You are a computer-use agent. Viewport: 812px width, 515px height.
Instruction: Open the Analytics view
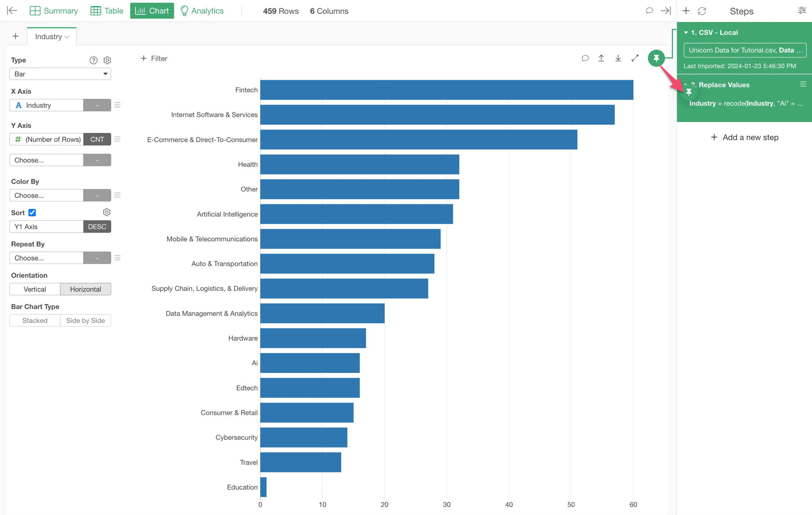(202, 11)
